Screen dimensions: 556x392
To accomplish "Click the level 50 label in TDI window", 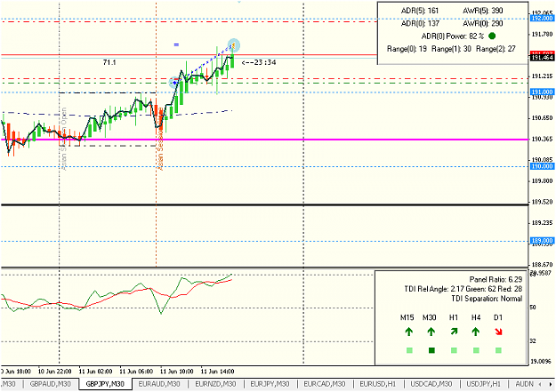I will pyautogui.click(x=533, y=308).
